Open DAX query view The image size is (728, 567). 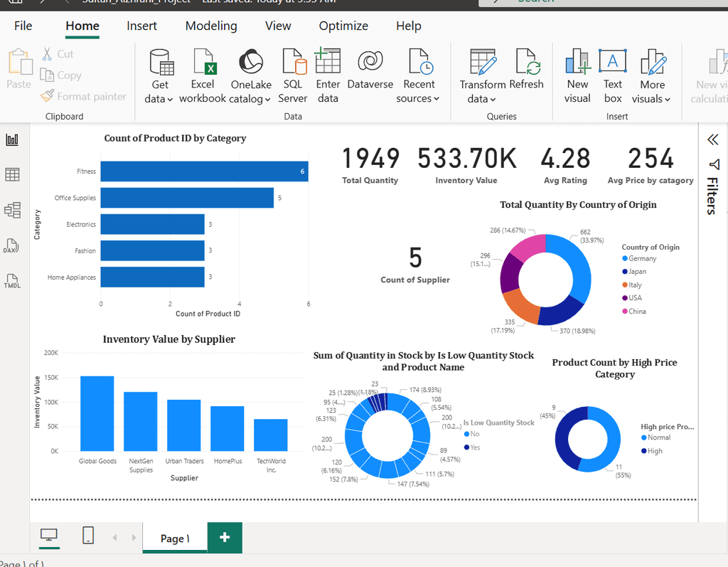[x=12, y=246]
